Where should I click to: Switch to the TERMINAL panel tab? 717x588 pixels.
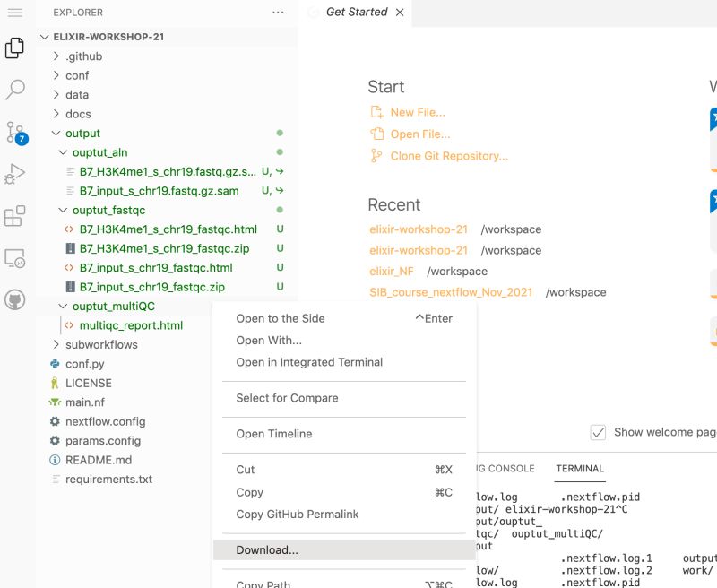tap(580, 469)
